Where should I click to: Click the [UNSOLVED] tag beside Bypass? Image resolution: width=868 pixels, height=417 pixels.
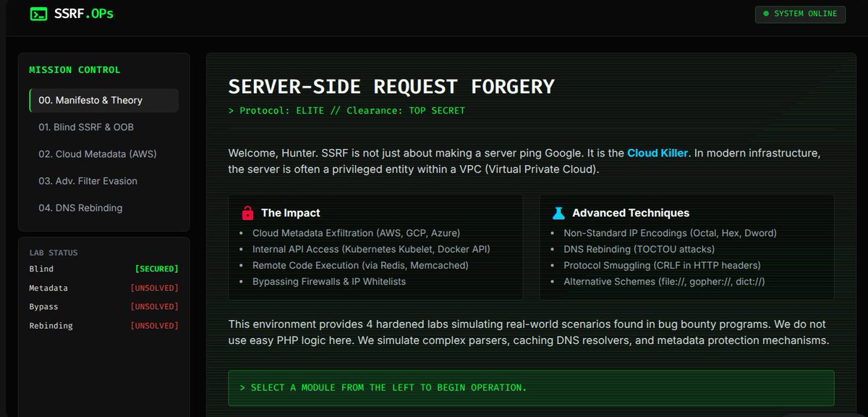click(154, 306)
